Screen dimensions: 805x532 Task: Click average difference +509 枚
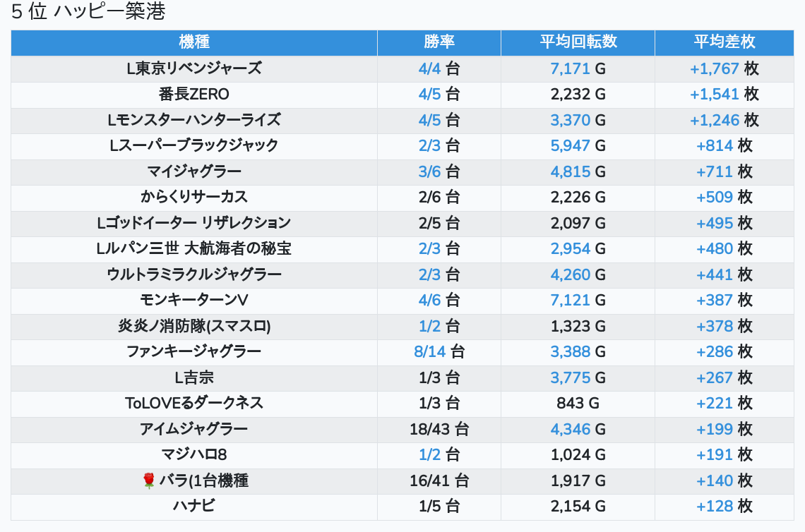tap(724, 197)
